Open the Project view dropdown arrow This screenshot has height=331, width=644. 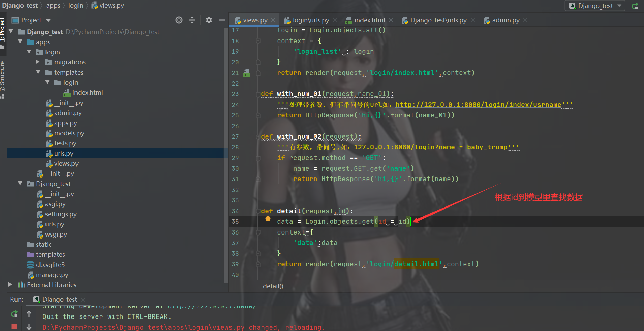click(48, 20)
